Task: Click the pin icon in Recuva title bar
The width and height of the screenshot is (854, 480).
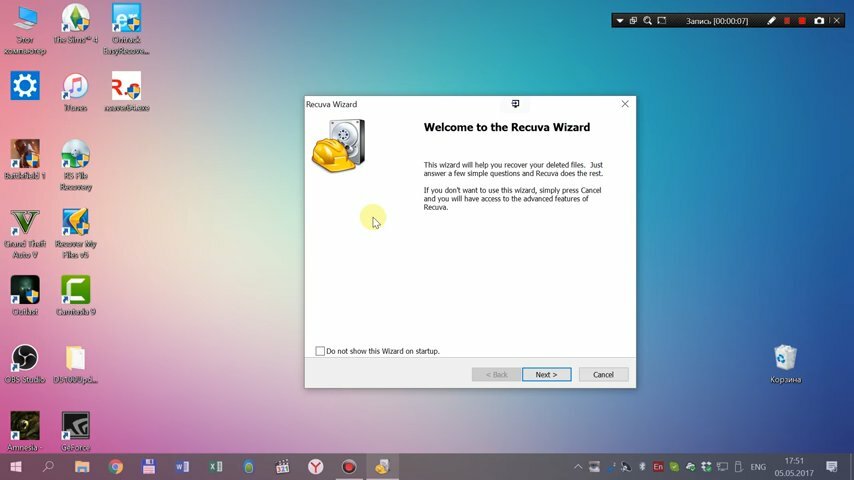Action: click(x=515, y=104)
